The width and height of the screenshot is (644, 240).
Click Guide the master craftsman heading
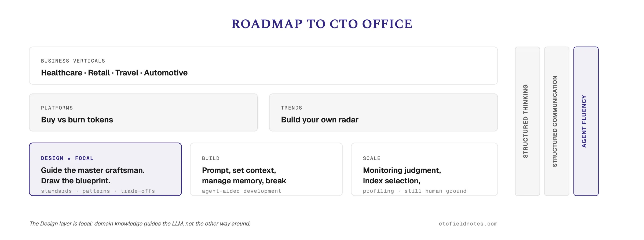(x=93, y=170)
